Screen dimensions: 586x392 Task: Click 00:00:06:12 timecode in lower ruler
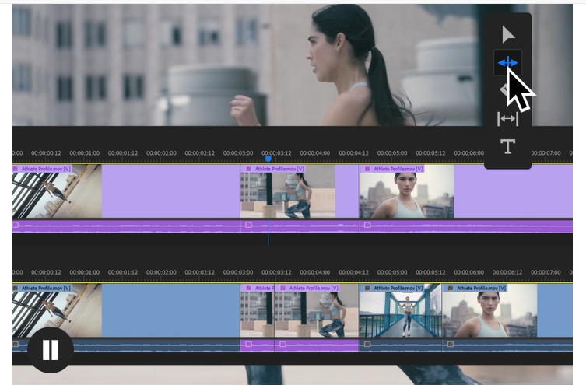coord(507,272)
